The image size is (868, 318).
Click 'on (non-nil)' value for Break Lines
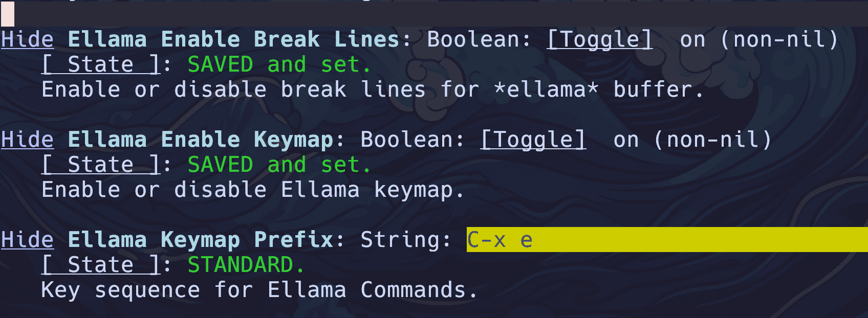(759, 39)
